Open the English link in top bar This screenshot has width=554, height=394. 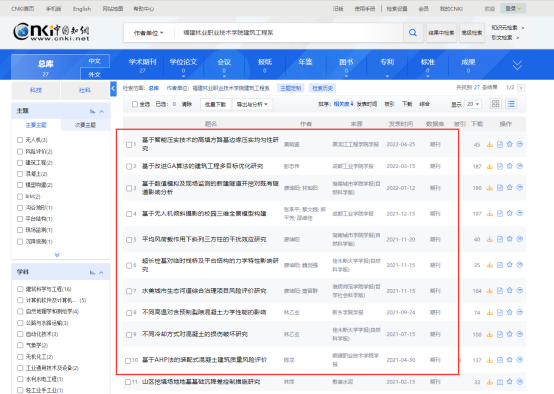click(x=82, y=9)
